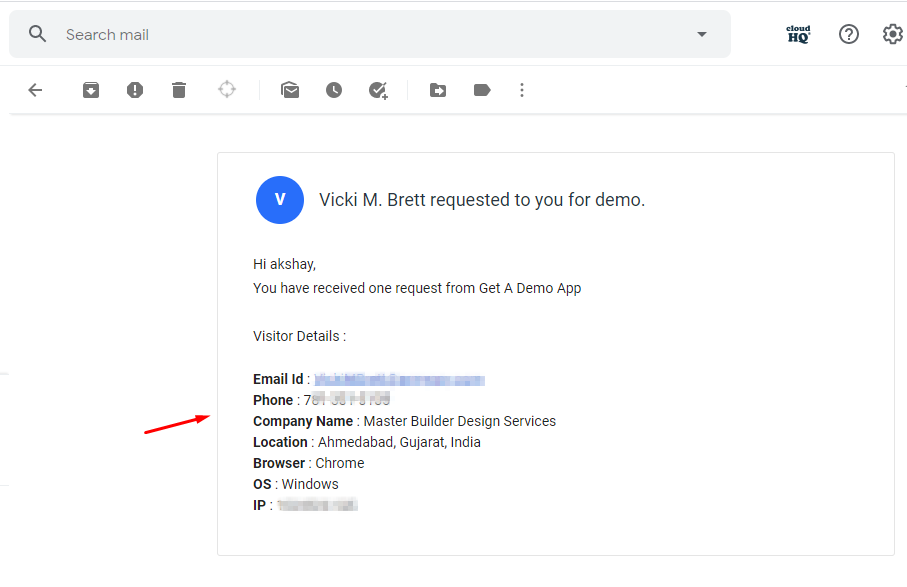Screen dimensions: 907x587
Task: Archive this email
Action: (x=91, y=90)
